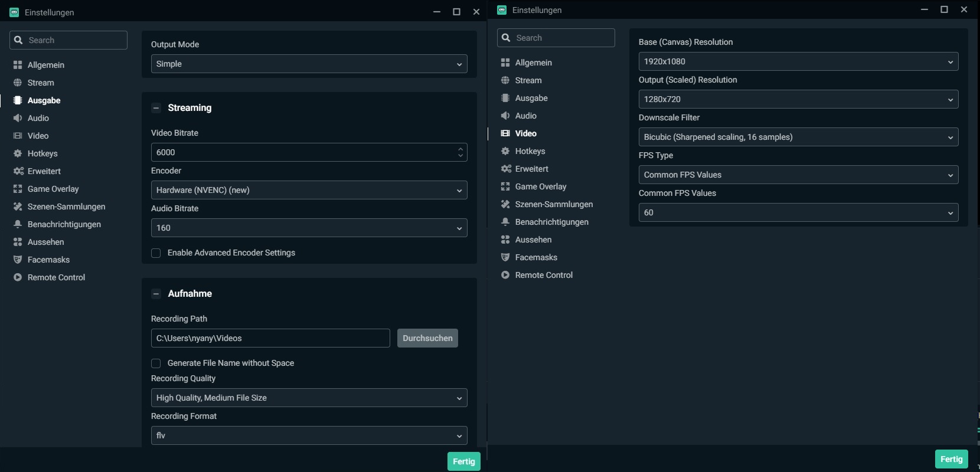
Task: Click the Remote Control play icon in left sidebar
Action: (x=18, y=277)
